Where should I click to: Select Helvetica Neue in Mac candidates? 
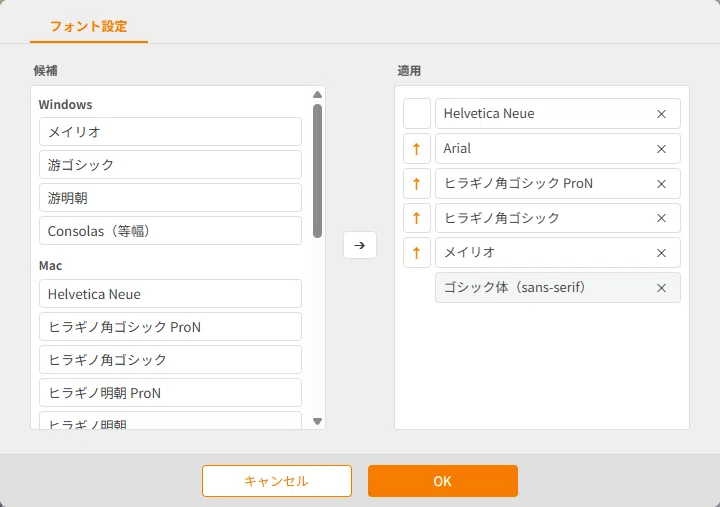[170, 294]
